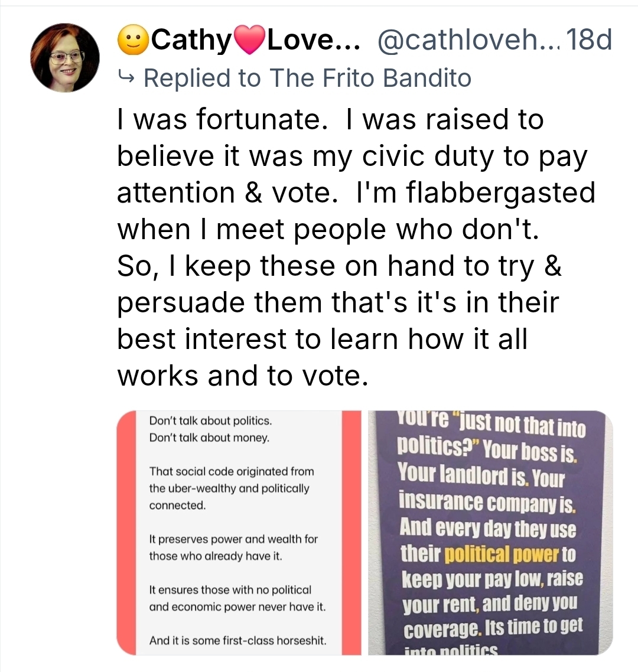The width and height of the screenshot is (638, 672).
Task: Open the purple 'just not that into politics' image
Action: pyautogui.click(x=490, y=531)
